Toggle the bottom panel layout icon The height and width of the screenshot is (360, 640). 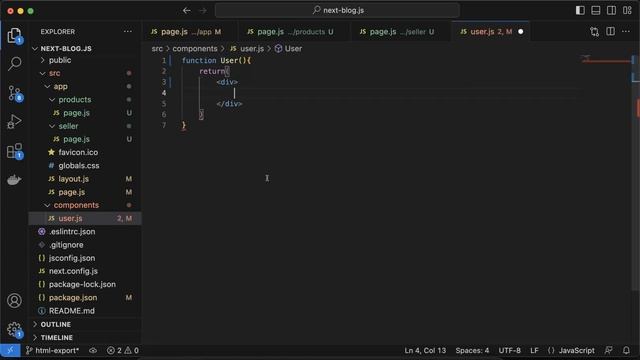596,11
